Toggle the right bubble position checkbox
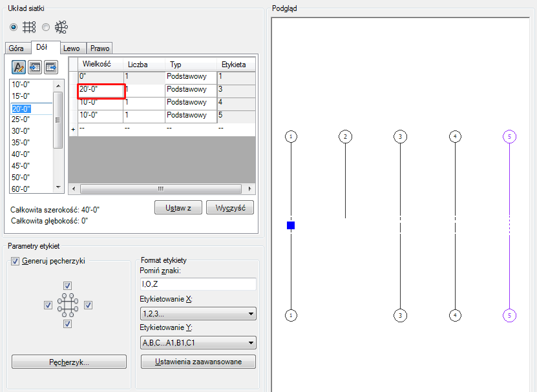The width and height of the screenshot is (537, 392). [x=88, y=305]
